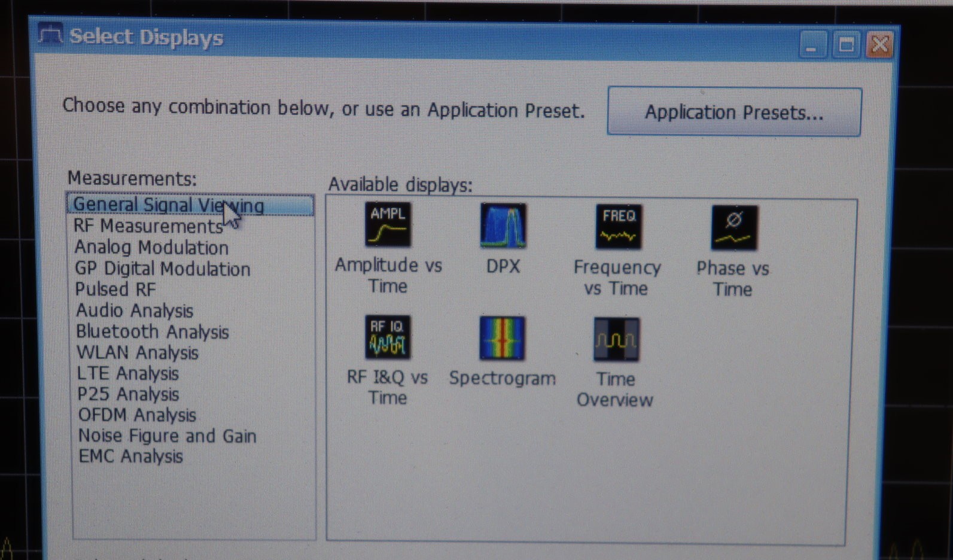
Task: Click the Select Displays title bar icon
Action: 50,35
